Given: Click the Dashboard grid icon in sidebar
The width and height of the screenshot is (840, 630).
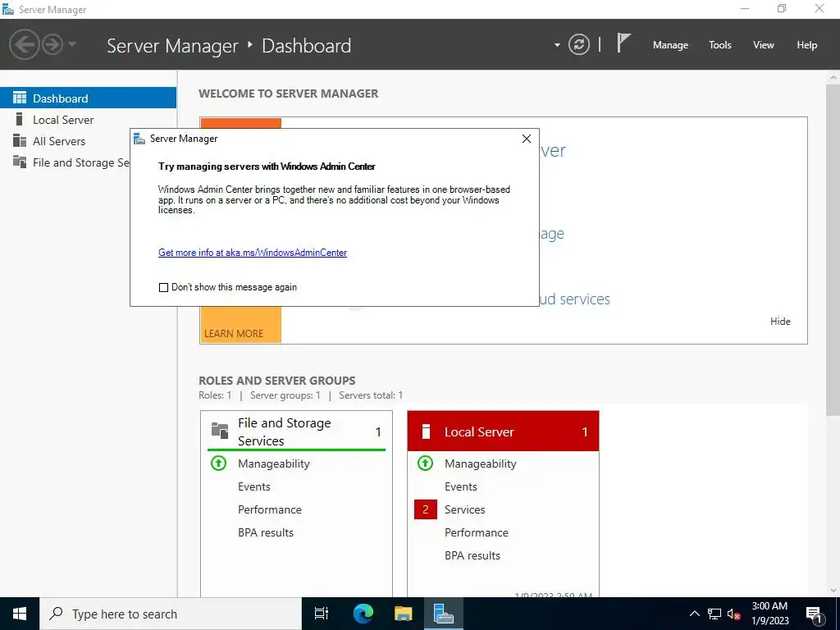Looking at the screenshot, I should [20, 98].
